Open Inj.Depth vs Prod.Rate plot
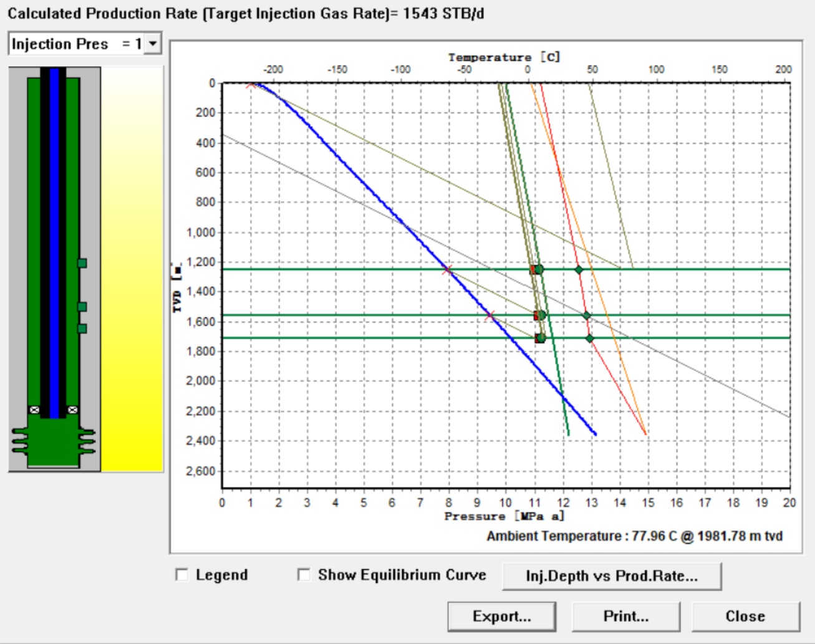 [611, 576]
